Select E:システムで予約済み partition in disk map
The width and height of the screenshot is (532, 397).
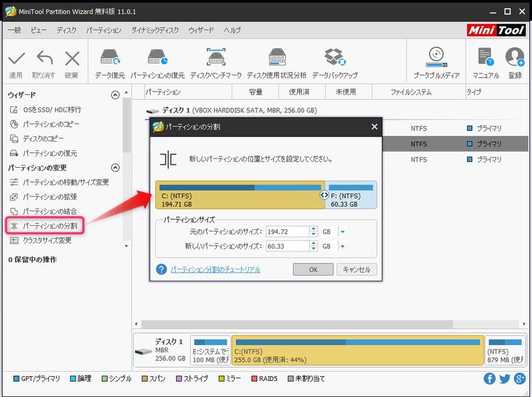210,351
